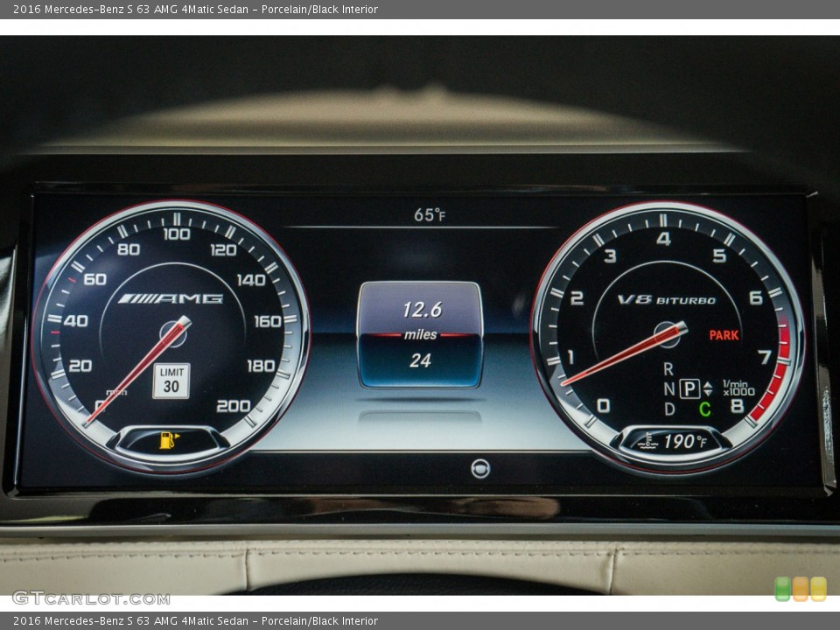
Task: Click the 4 mark on the tachometer
Action: (664, 238)
